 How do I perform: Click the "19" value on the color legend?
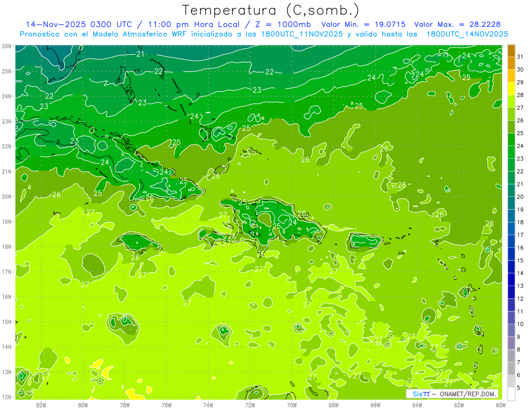(520, 209)
